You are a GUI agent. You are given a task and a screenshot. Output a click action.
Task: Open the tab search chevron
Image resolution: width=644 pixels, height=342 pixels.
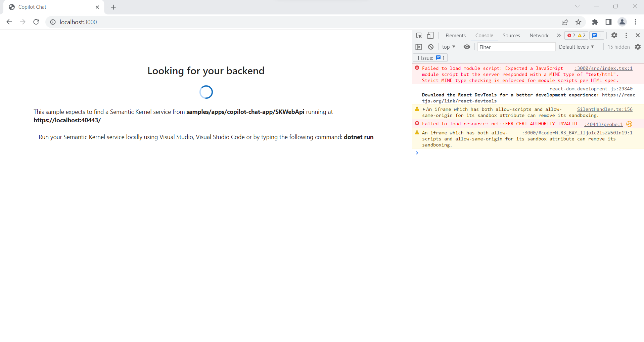[577, 6]
